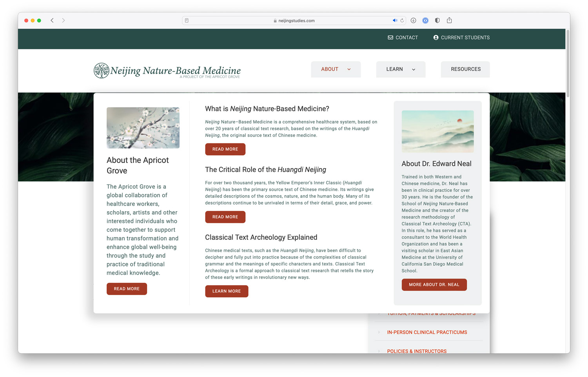Click Classical Text Archeology Explained heading

[x=261, y=237]
